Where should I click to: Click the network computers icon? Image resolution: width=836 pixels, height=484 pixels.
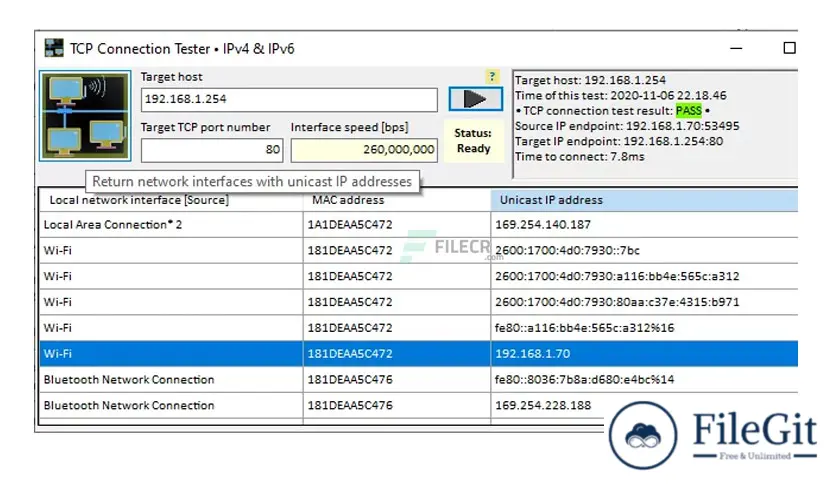point(85,116)
